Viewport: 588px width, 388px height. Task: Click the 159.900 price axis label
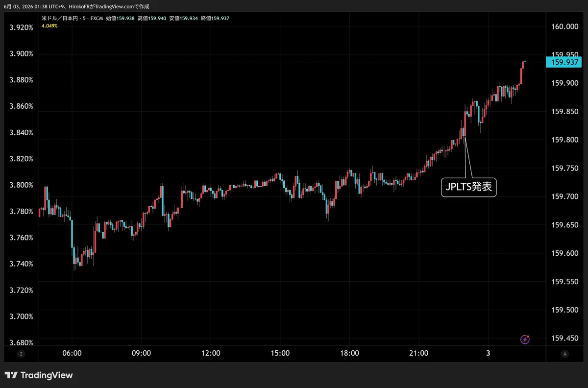tap(564, 84)
